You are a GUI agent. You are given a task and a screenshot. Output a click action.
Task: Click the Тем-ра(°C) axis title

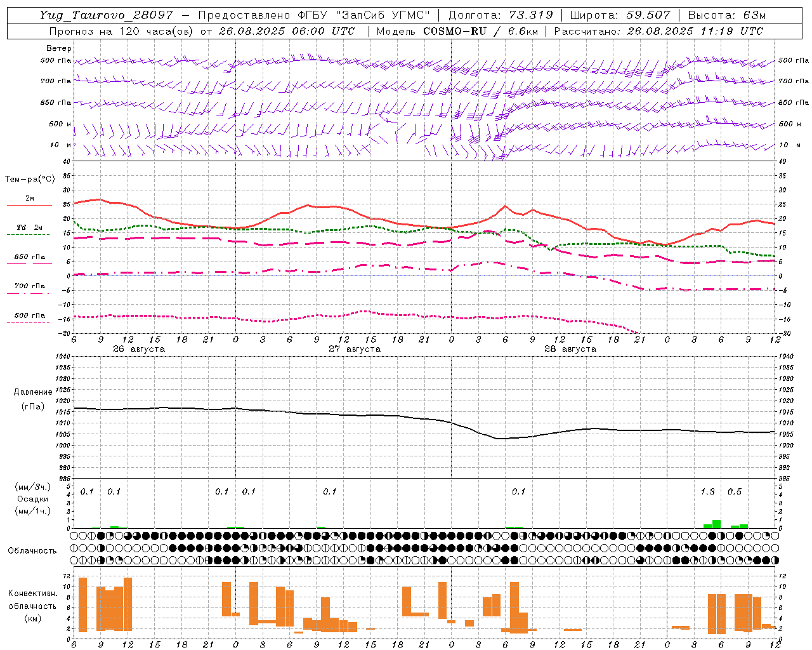(x=30, y=180)
